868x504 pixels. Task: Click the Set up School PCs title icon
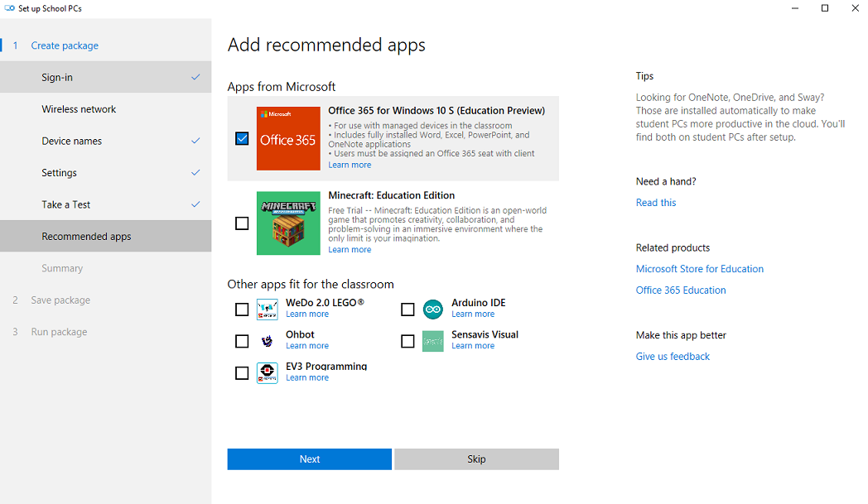(x=10, y=8)
